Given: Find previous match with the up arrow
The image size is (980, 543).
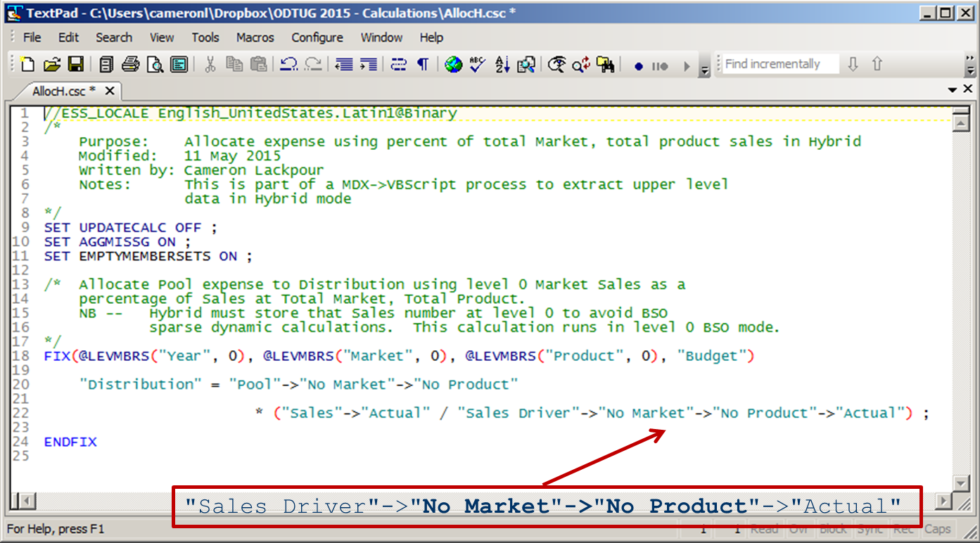Looking at the screenshot, I should tap(877, 64).
